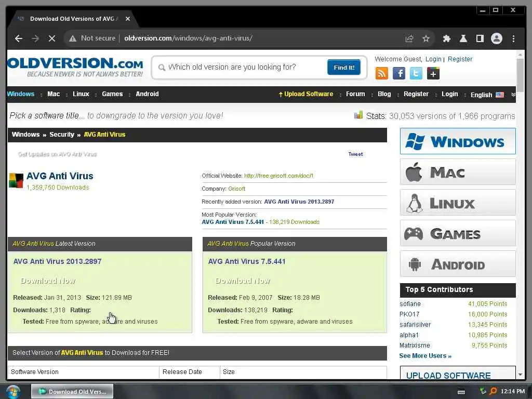Click the share page icon in address bar
The height and width of the screenshot is (399, 532).
coord(409,38)
